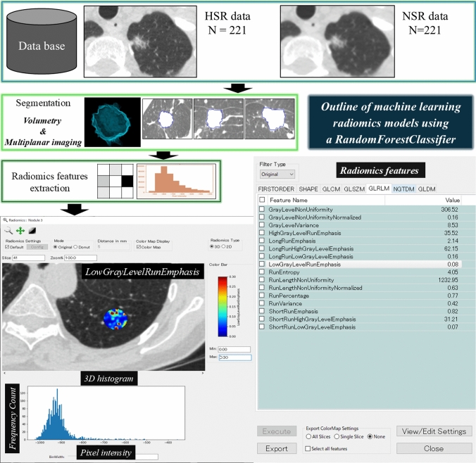Click the color-mapped nodule in the CT
476x463 pixels.
[x=115, y=319]
